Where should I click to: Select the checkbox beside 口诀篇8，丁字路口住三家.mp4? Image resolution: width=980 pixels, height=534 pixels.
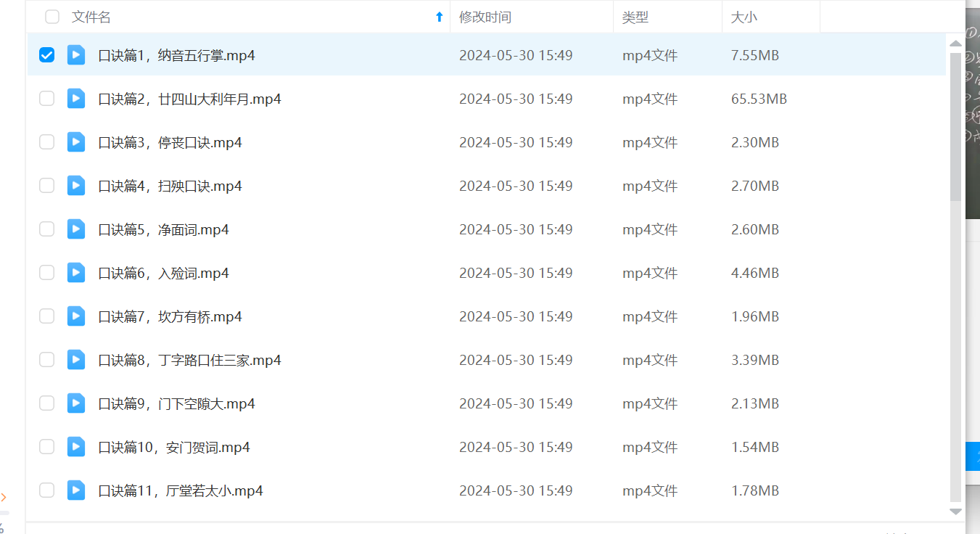coord(47,360)
